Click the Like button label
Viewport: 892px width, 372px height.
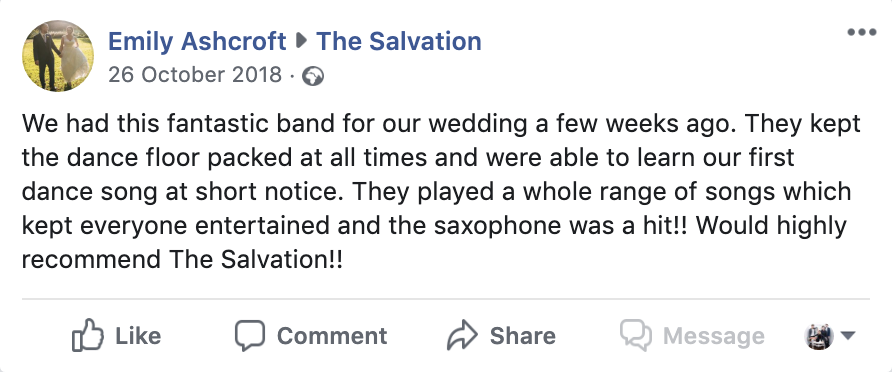coord(138,336)
